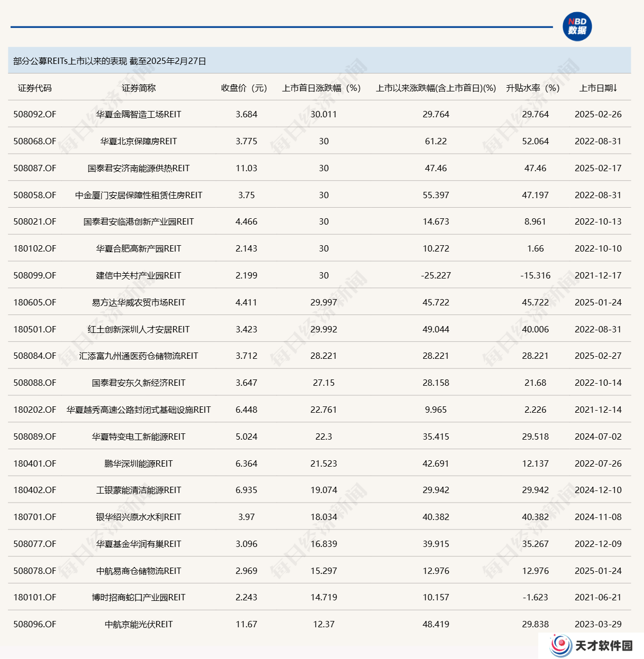Click the name 华夏基金华润有巢REIT
Screen dimensions: 644x659
tap(139, 544)
